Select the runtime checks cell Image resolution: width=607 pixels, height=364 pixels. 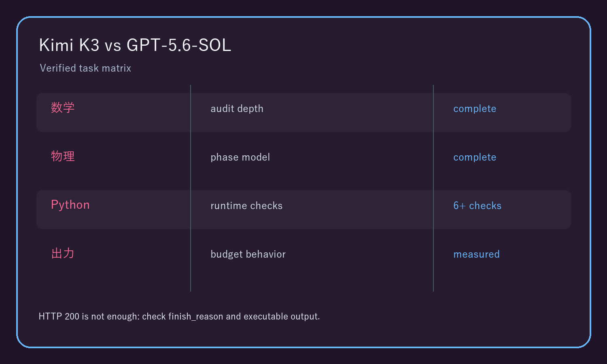[246, 206]
